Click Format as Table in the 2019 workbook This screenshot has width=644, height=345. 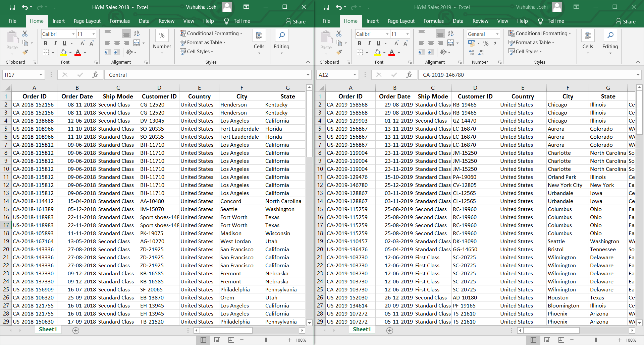pyautogui.click(x=531, y=42)
